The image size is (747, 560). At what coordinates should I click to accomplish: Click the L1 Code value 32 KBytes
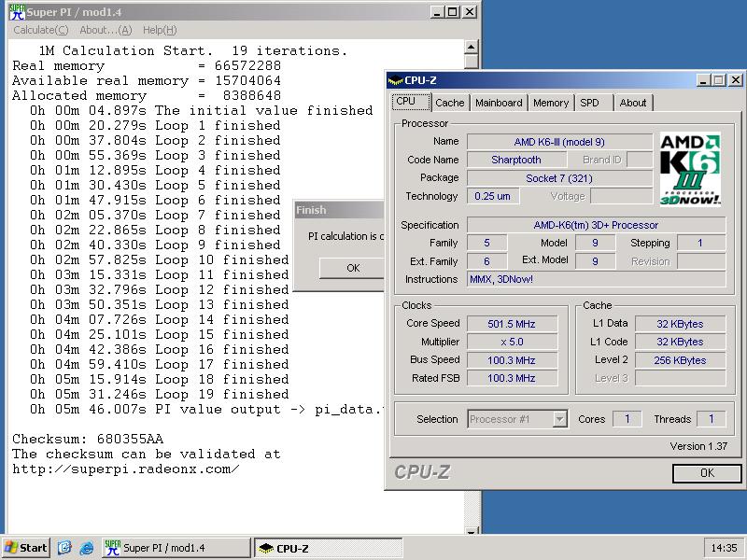click(x=680, y=342)
